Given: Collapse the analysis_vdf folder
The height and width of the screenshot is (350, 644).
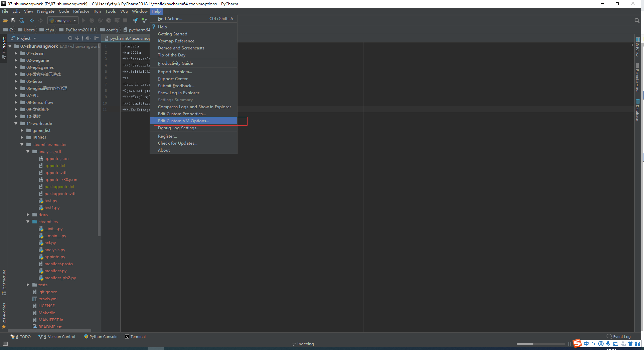Looking at the screenshot, I should point(28,152).
